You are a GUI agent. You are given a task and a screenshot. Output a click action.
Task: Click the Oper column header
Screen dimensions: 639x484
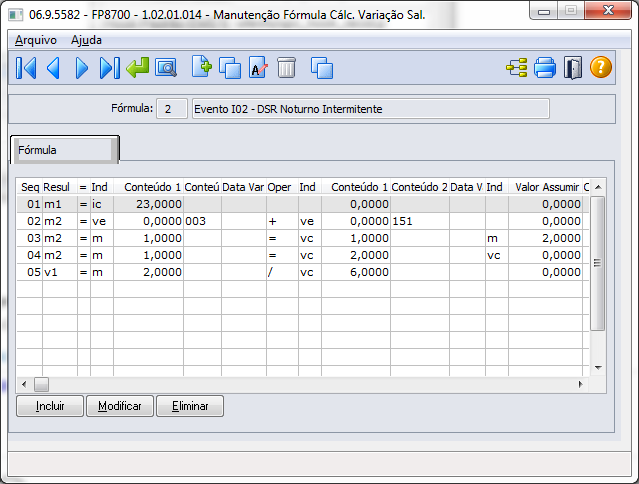click(283, 187)
